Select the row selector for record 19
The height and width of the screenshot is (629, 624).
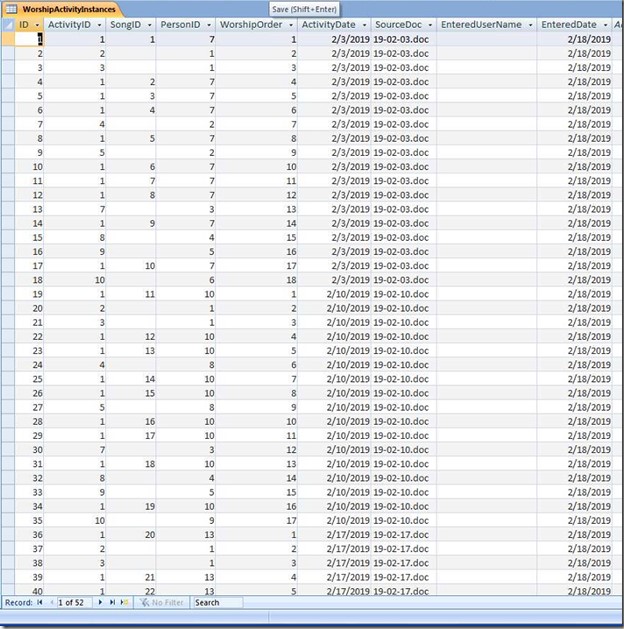tap(8, 294)
